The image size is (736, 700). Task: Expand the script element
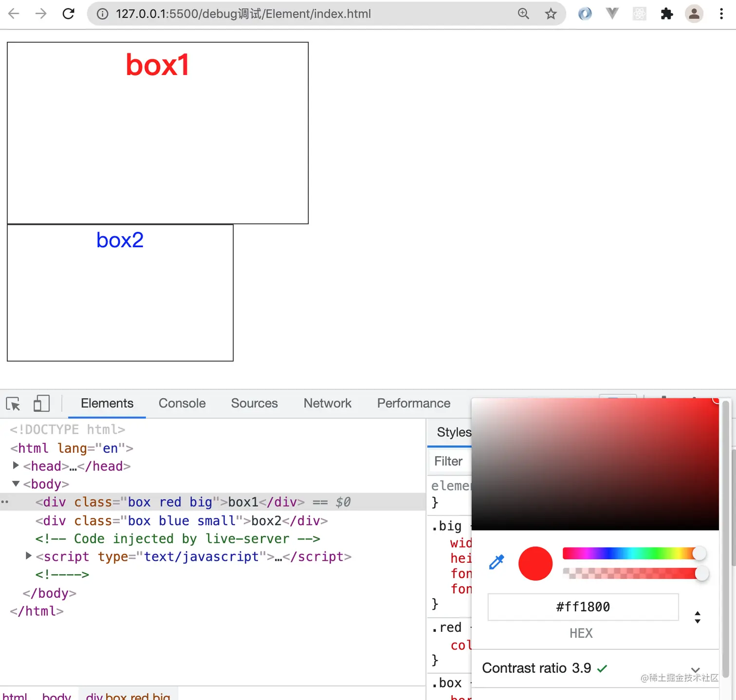point(28,556)
